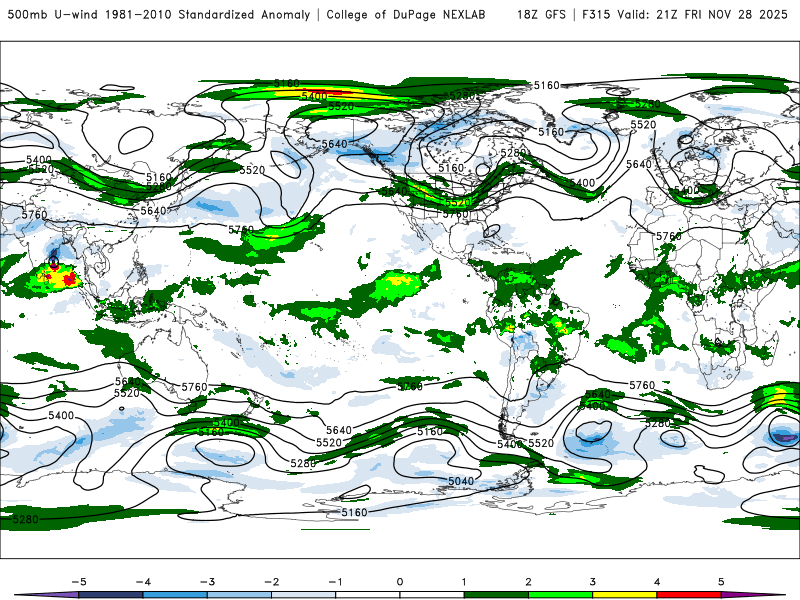Viewport: 800px width, 600px height.
Task: Click the "F315" forecast hour label
Action: point(596,15)
